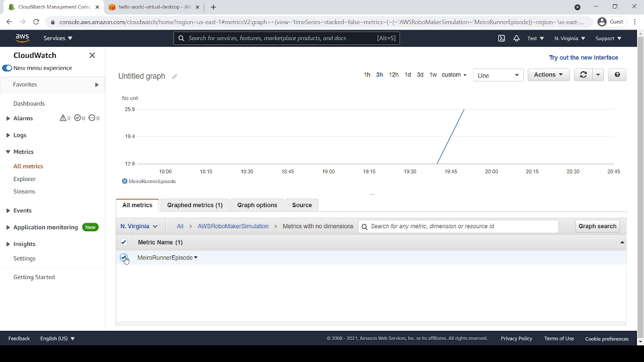Viewport: 644px width, 362px height.
Task: Close the CloudWatch side navigation panel
Action: point(92,55)
